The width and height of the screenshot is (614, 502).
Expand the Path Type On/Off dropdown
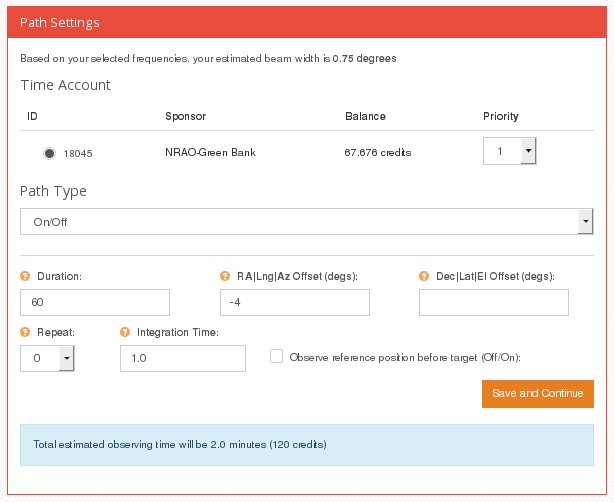[307, 222]
